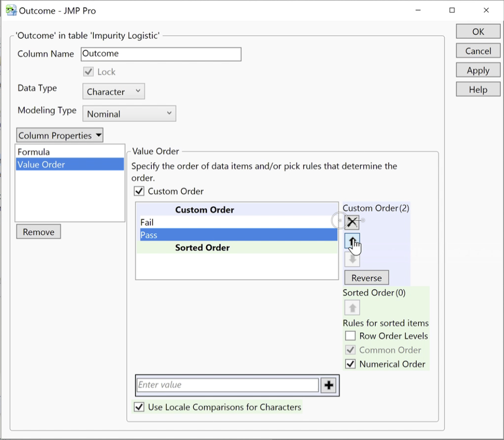
Task: Open the Data Type dropdown
Action: pos(114,92)
